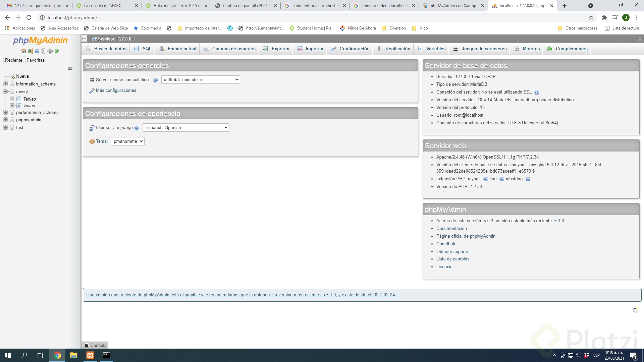Click the Tablas table icon under mysql
644x362 pixels.
point(19,99)
